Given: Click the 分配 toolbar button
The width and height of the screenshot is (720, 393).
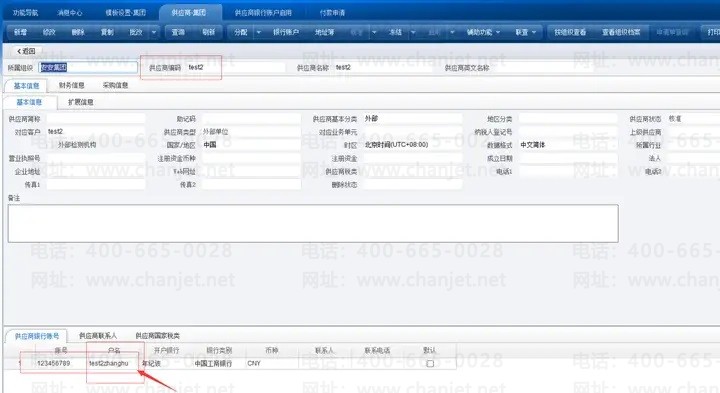Looking at the screenshot, I should 241,32.
